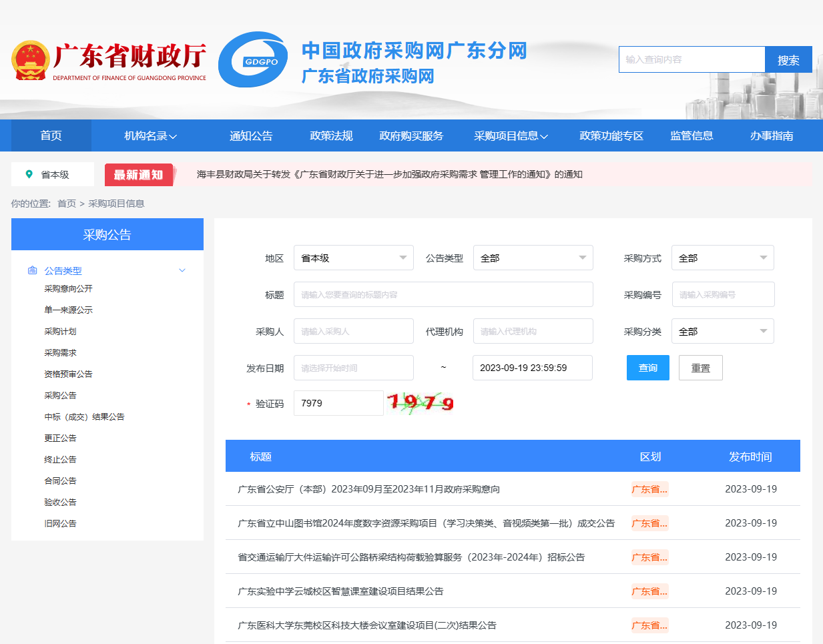Switch to the 首页 navigation tab
823x644 pixels.
(51, 135)
